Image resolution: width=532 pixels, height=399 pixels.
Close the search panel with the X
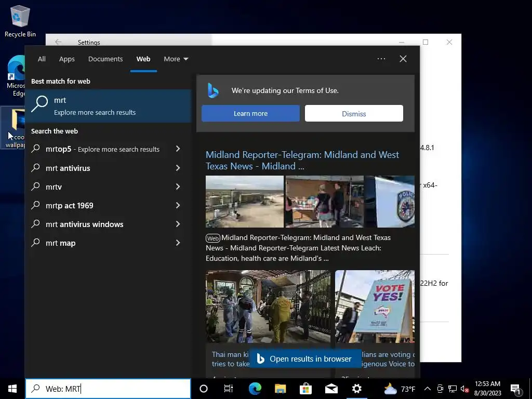(403, 59)
